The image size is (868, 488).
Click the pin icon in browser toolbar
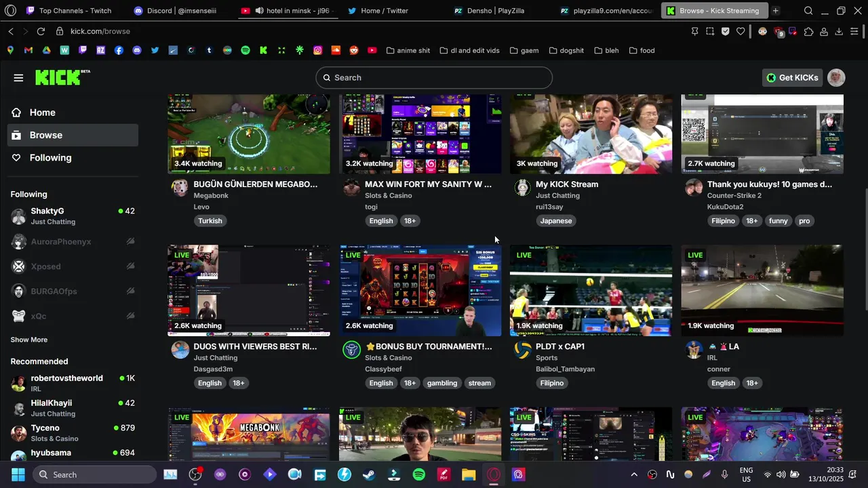coord(694,31)
